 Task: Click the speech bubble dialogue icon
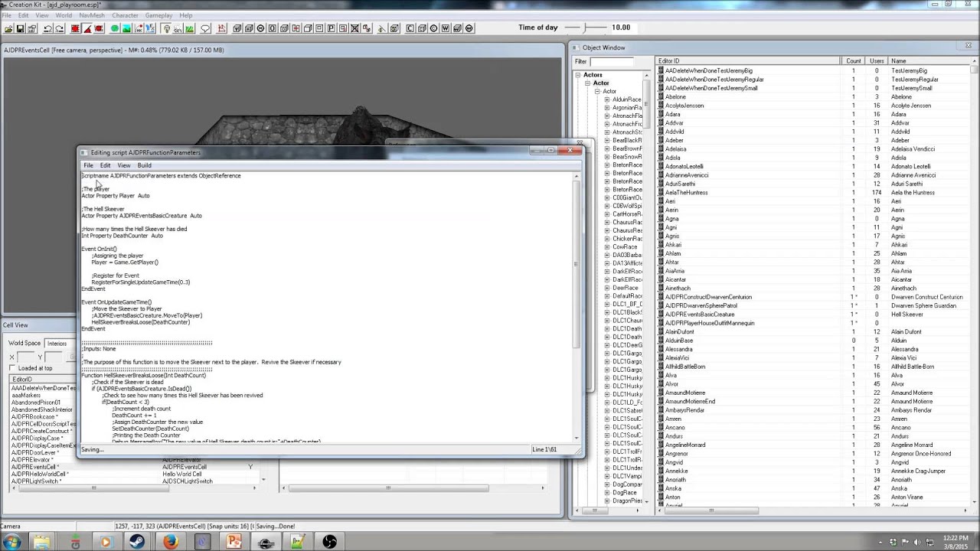pyautogui.click(x=205, y=28)
